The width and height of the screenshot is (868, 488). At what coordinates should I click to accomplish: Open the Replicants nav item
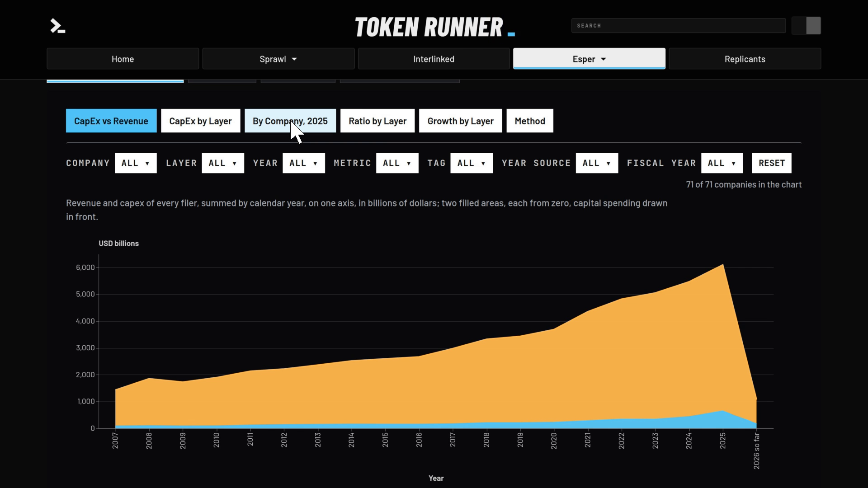(745, 59)
